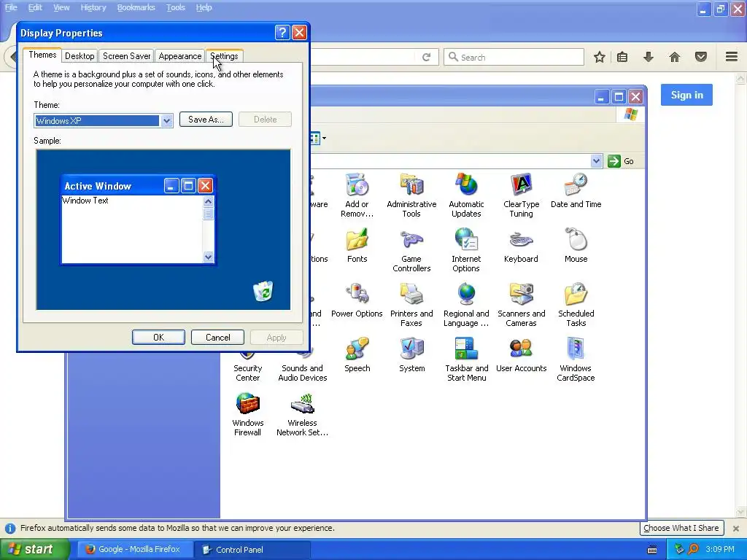This screenshot has height=560, width=747.
Task: Select Control Panel taskbar button
Action: [252, 550]
